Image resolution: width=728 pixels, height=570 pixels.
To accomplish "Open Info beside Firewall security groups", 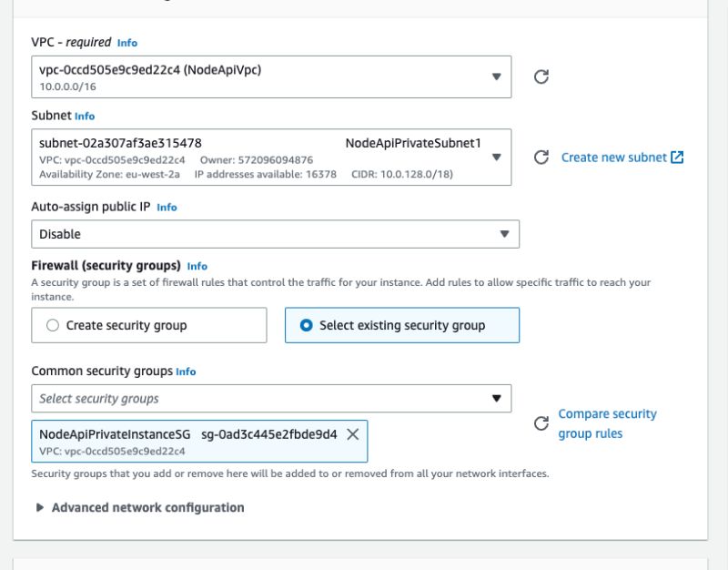I will 197,267.
